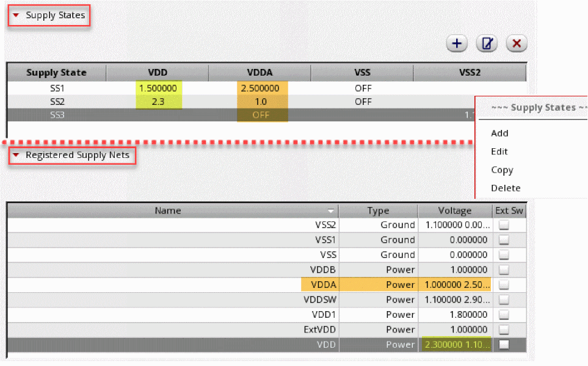Click the red X delete icon
Viewport: 588px width, 366px height.
tap(517, 43)
